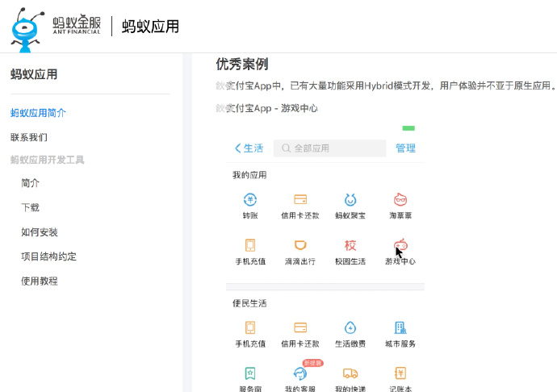Open the 蚂蚁聚宝 app icon
Image resolution: width=557 pixels, height=392 pixels.
point(350,199)
